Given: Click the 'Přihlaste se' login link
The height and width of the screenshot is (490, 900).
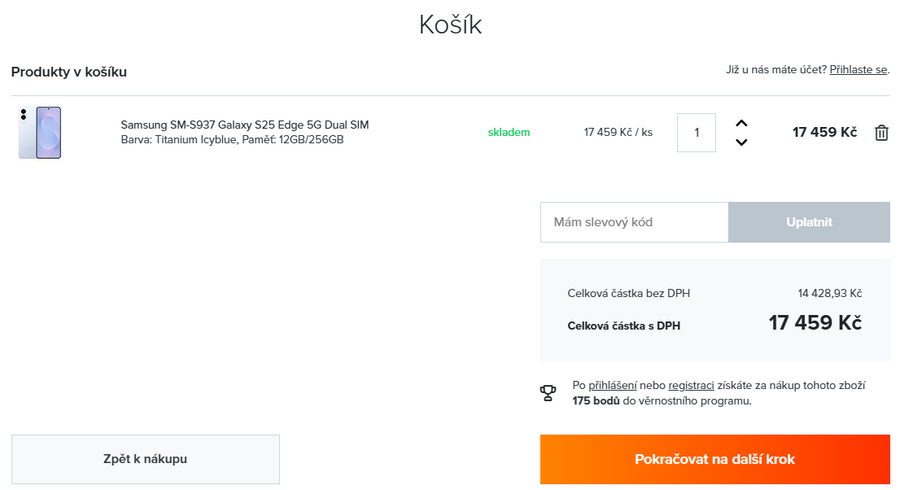Looking at the screenshot, I should click(x=858, y=70).
